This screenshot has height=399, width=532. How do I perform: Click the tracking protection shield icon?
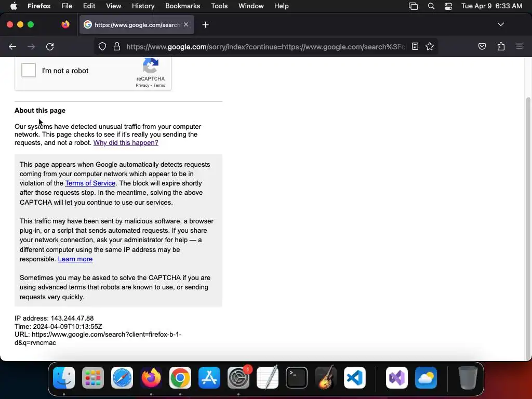pyautogui.click(x=102, y=47)
